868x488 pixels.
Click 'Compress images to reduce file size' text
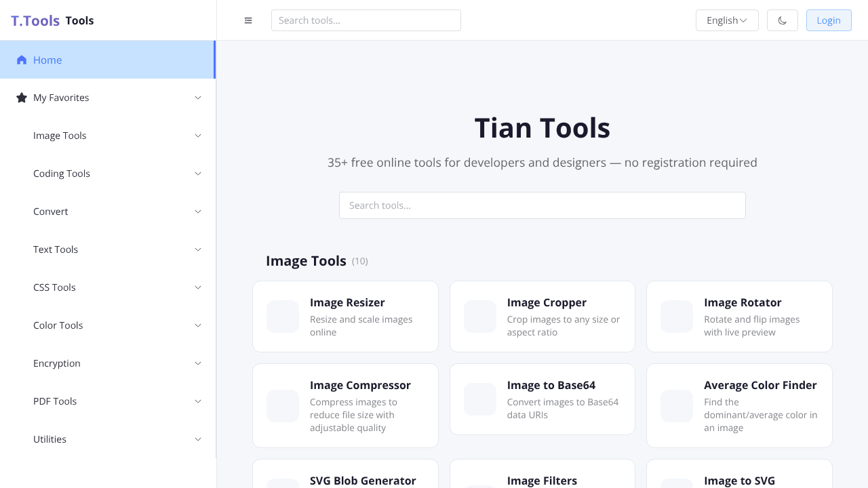[354, 415]
